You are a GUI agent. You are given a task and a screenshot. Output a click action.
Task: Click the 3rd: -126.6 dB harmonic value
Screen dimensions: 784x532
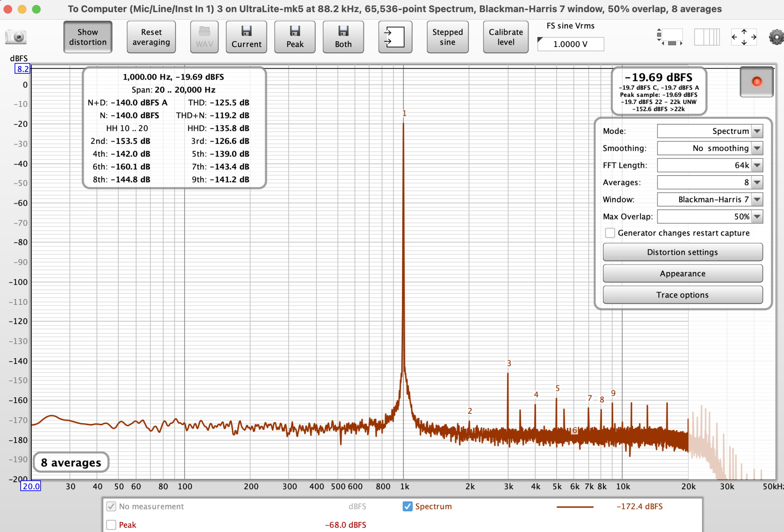220,141
